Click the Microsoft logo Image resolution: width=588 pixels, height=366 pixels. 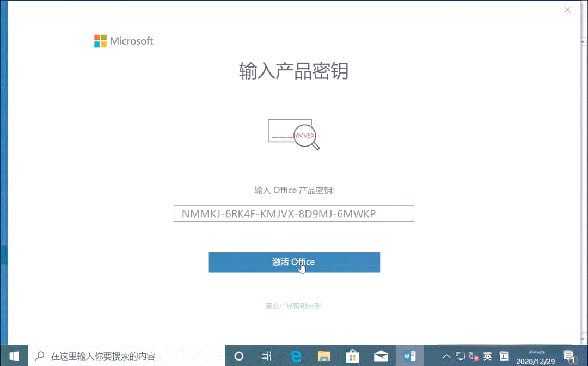click(124, 41)
